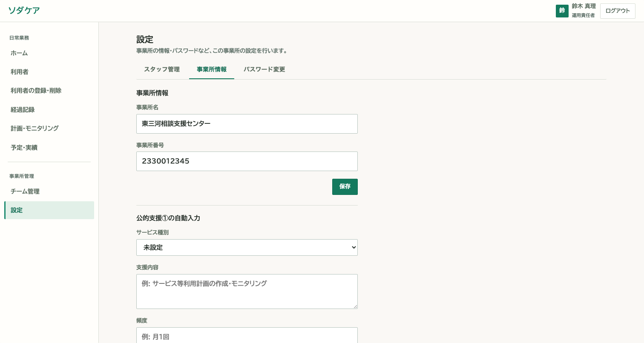Click the 鈴木 真理 user name

[x=584, y=6]
